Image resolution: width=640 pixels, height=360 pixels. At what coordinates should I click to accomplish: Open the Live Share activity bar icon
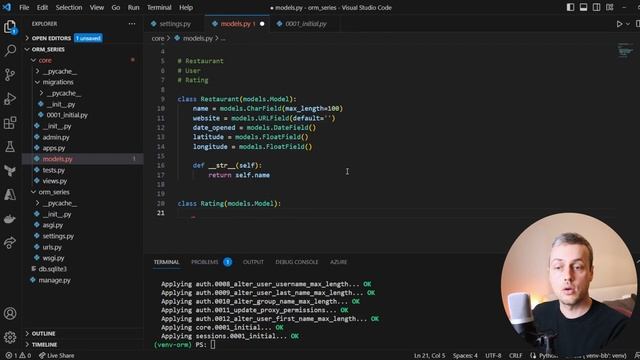coord(10,243)
